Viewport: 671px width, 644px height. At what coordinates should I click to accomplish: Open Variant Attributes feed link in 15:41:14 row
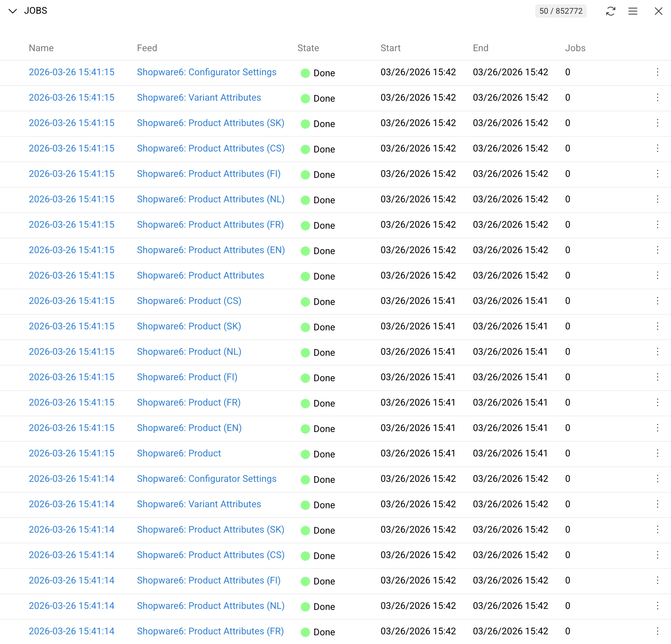pyautogui.click(x=199, y=504)
